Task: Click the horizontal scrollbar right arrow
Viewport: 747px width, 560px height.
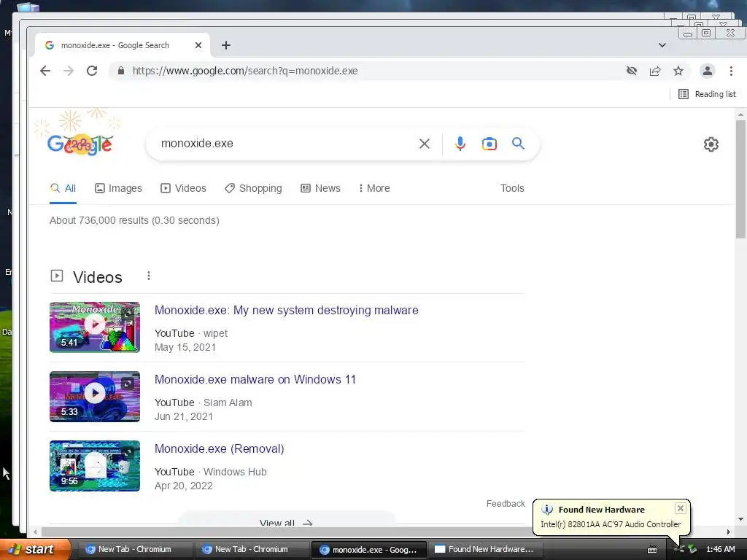Action: click(x=729, y=532)
